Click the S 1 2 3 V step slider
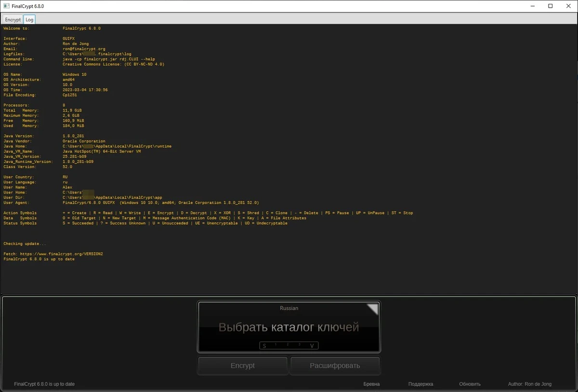The image size is (578, 392). click(x=289, y=345)
